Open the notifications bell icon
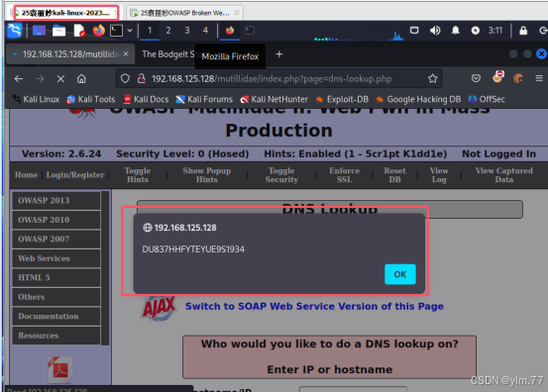The width and height of the screenshot is (548, 392). point(456,31)
